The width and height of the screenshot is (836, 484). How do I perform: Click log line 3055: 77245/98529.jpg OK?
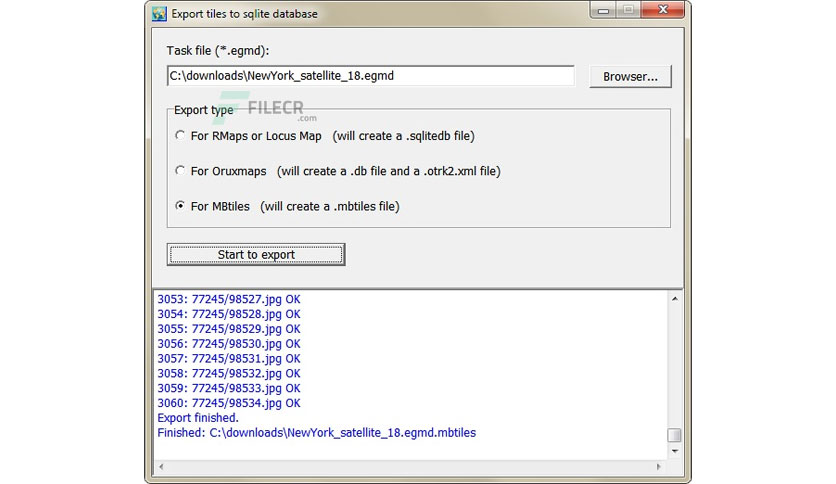coord(229,329)
